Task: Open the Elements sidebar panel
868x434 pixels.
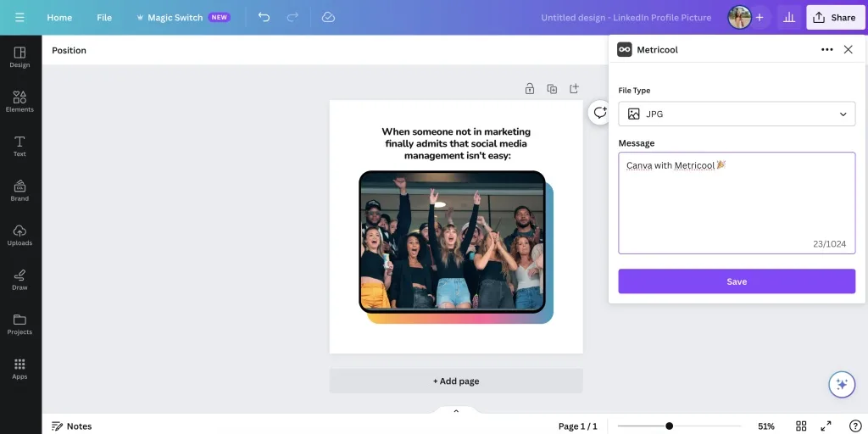Action: click(19, 102)
